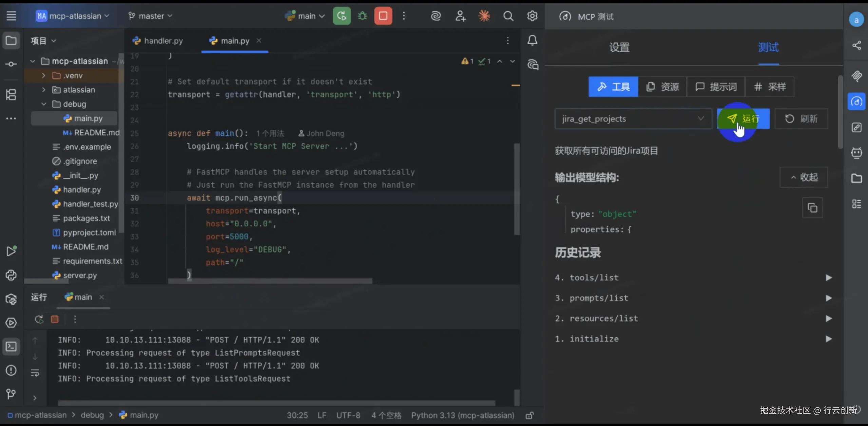Stop the running main process red button
The height and width of the screenshot is (426, 868).
point(383,16)
